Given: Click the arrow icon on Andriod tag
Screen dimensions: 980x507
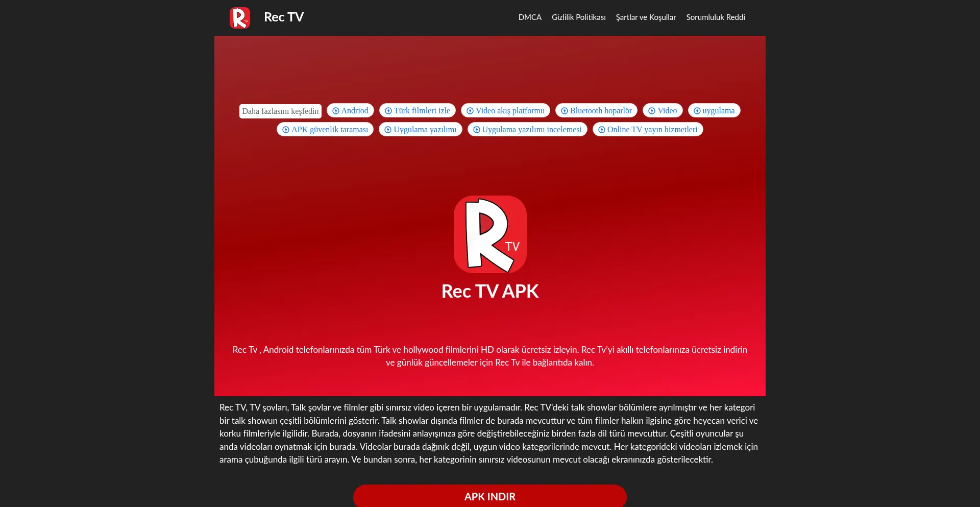Looking at the screenshot, I should pyautogui.click(x=336, y=111).
